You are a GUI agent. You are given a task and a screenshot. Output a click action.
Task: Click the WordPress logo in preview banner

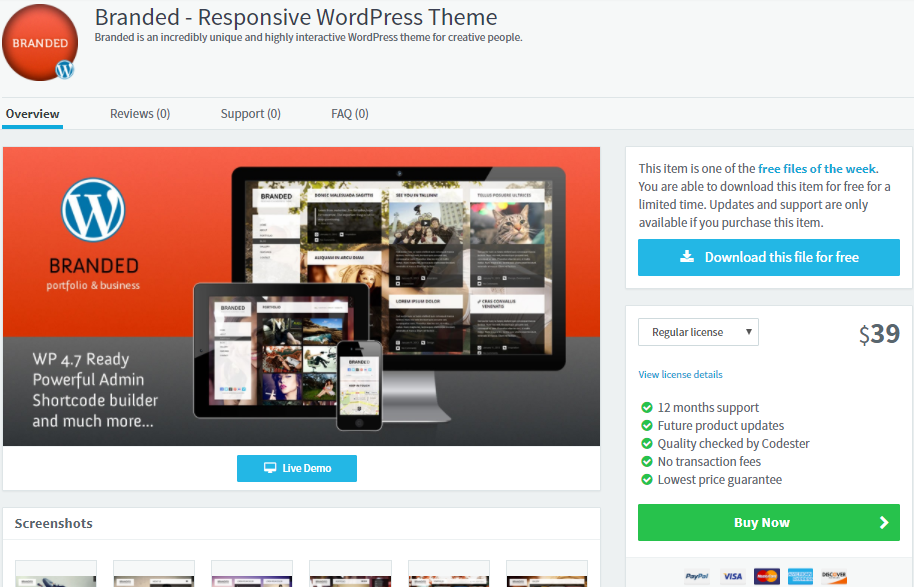[x=93, y=209]
